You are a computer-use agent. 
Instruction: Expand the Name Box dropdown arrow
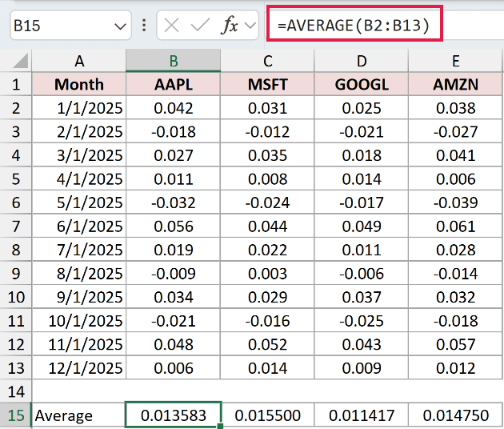(120, 26)
